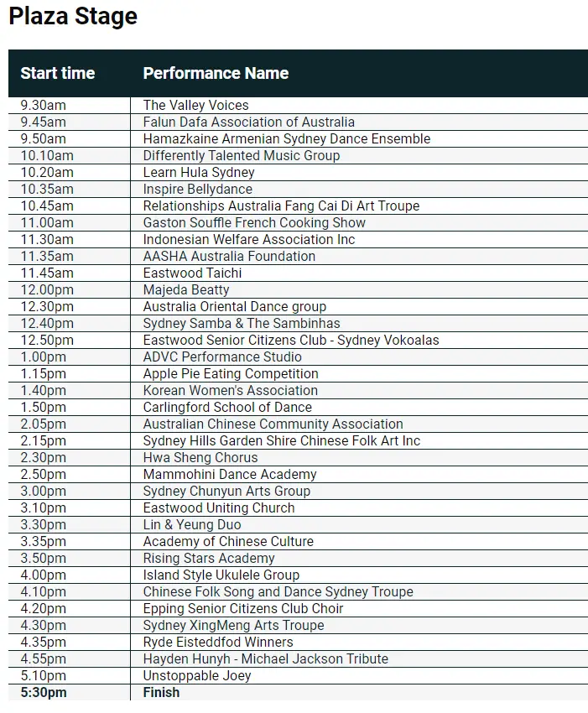Click the 10.10am start time

coord(47,155)
